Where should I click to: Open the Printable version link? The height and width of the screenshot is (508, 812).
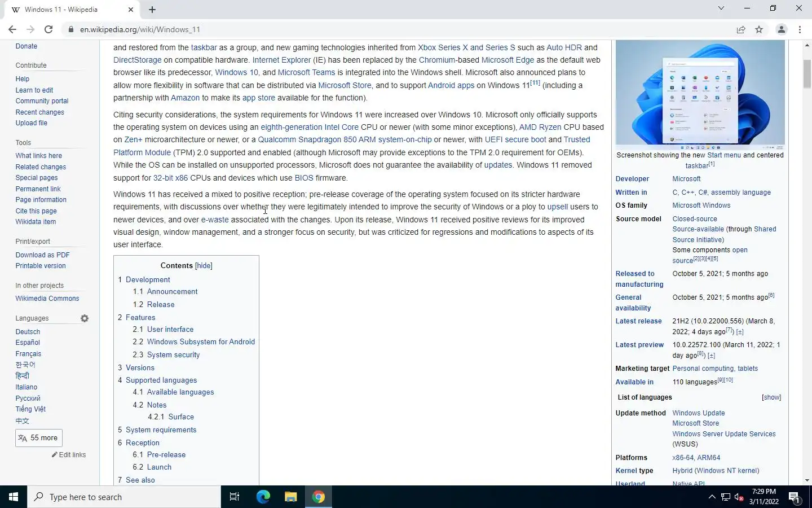[x=41, y=266]
